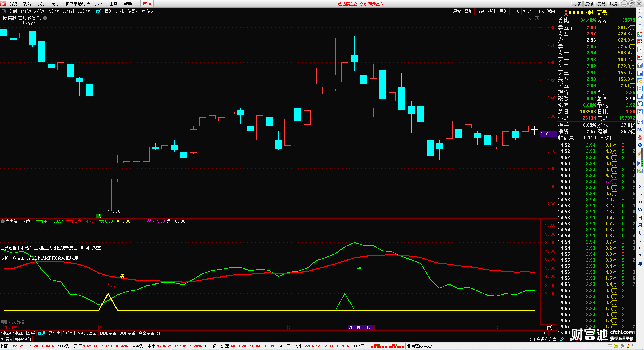644x350 pixels.
Task: Select the 5-minute period in right sidebar
Action: (x=640, y=186)
